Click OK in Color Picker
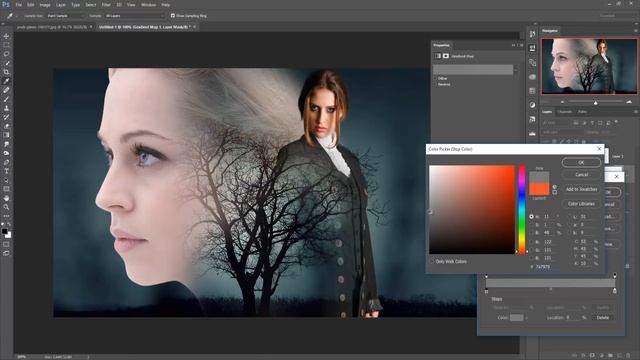 coord(581,162)
